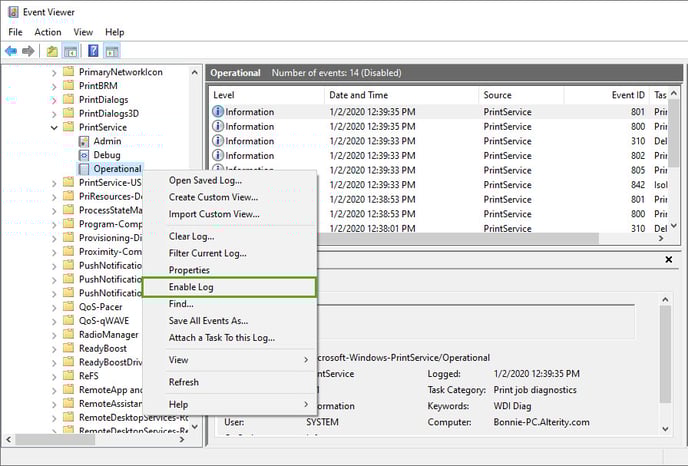Click the Debug log icon

[83, 155]
